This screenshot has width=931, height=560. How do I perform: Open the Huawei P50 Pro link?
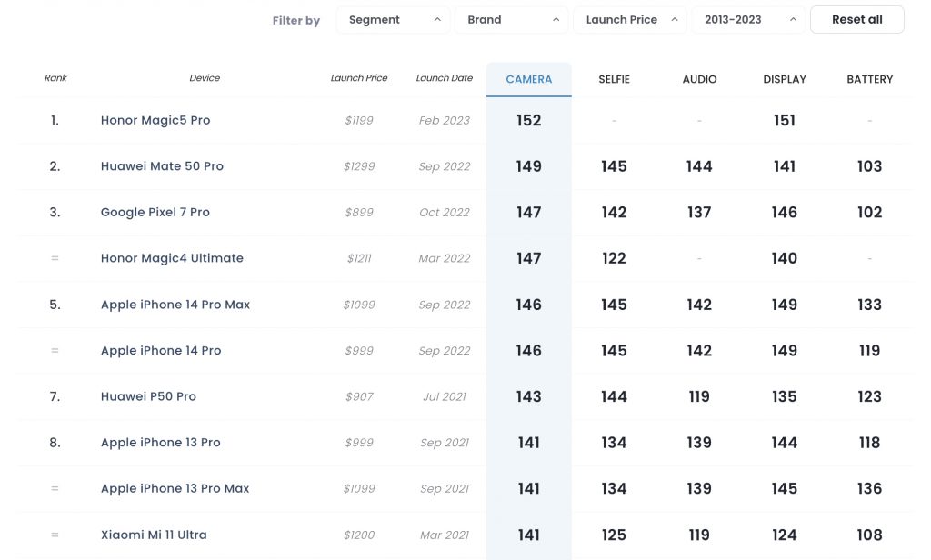148,396
